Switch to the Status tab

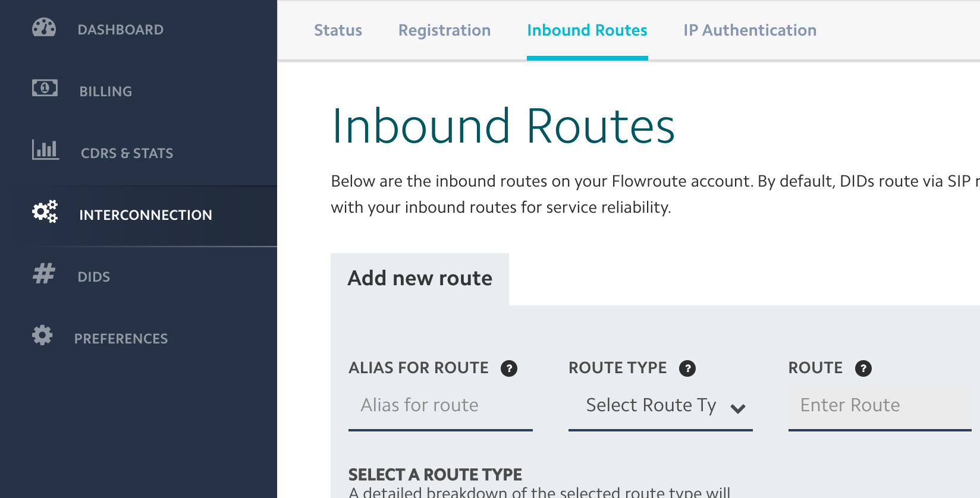tap(338, 30)
